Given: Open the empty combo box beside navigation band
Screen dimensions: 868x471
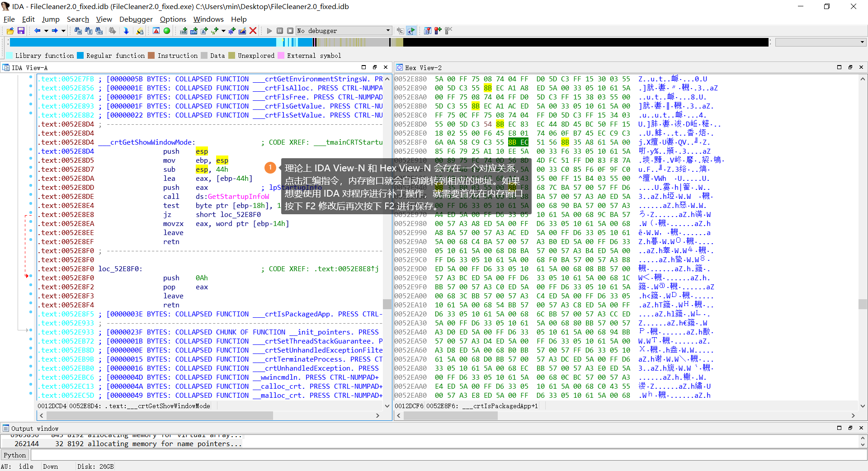Looking at the screenshot, I should (x=820, y=42).
